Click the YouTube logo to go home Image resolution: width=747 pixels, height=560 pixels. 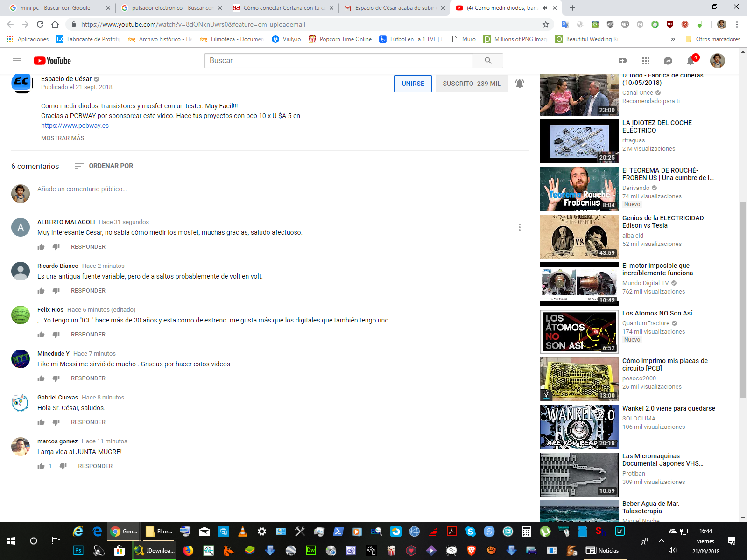(x=52, y=61)
